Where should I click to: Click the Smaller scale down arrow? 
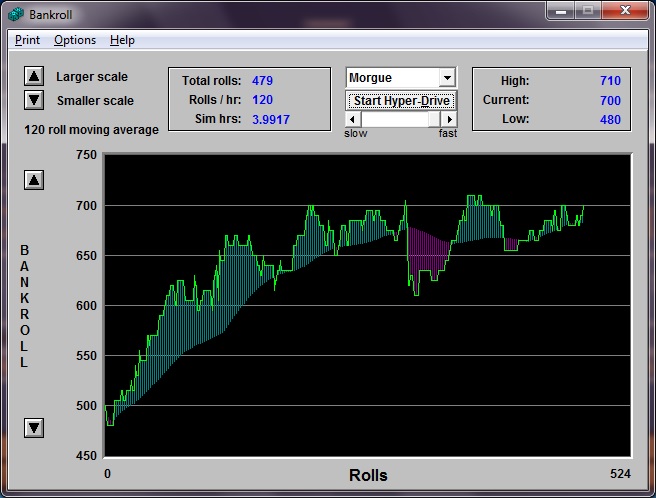pyautogui.click(x=34, y=100)
